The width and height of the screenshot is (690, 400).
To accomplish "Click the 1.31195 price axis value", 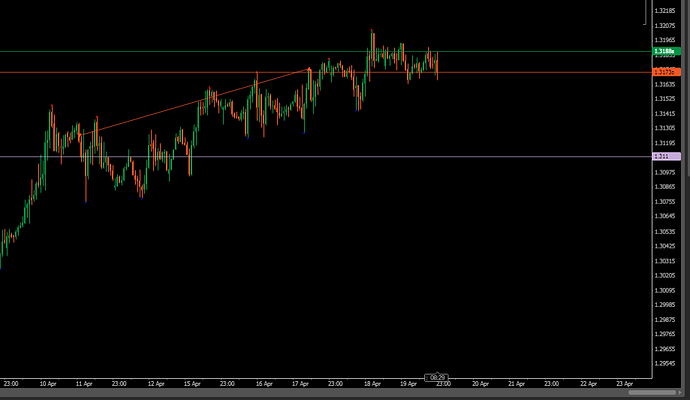I will click(665, 143).
